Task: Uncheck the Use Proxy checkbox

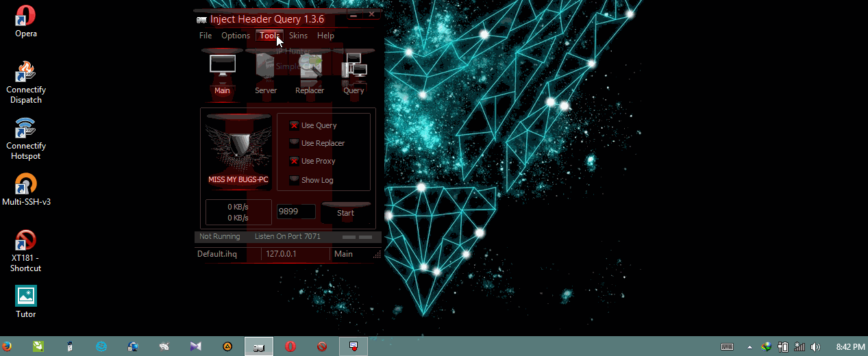Action: pos(294,161)
